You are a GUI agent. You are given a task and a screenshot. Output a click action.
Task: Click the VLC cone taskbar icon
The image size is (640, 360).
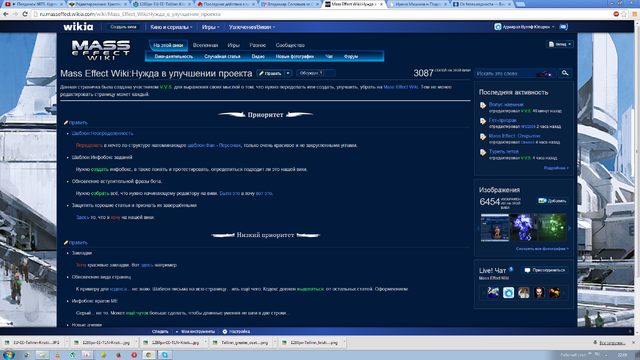58,355
